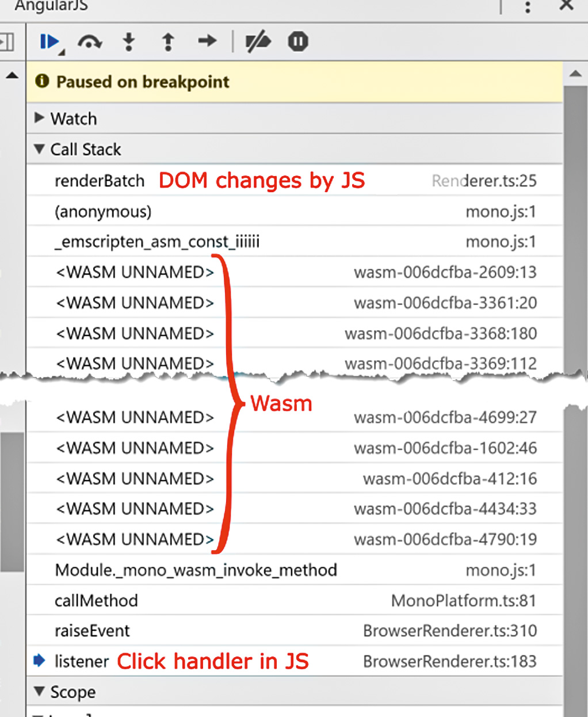Open the BrowserRenderer.ts:310 source link
The height and width of the screenshot is (717, 588).
pyautogui.click(x=449, y=631)
